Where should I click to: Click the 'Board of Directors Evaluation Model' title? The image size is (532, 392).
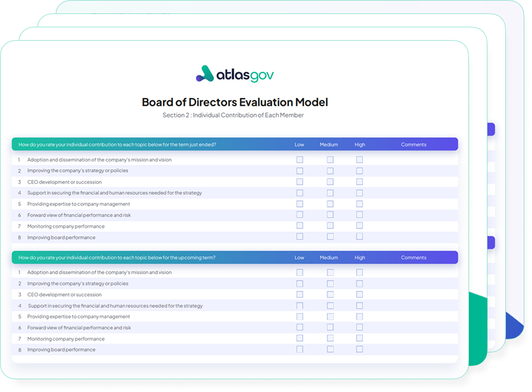pos(235,102)
